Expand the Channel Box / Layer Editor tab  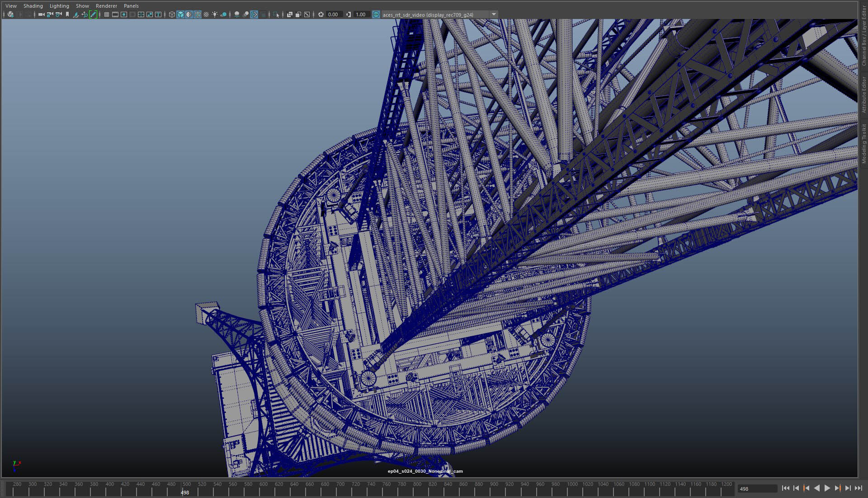point(863,36)
